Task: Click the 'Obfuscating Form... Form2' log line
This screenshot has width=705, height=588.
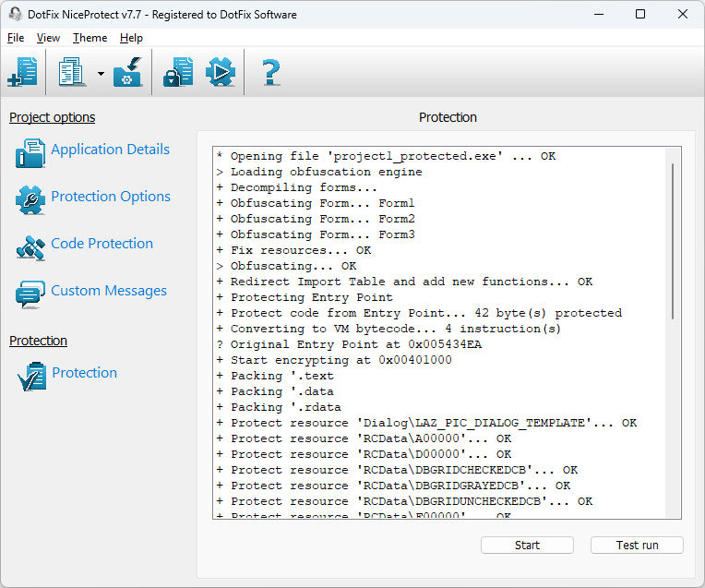Action: click(x=316, y=219)
